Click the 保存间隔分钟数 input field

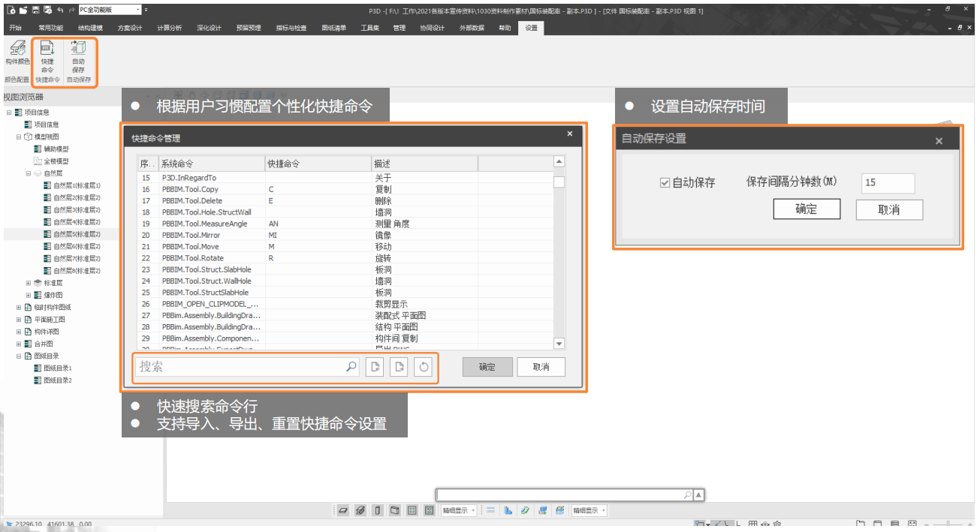pyautogui.click(x=888, y=182)
